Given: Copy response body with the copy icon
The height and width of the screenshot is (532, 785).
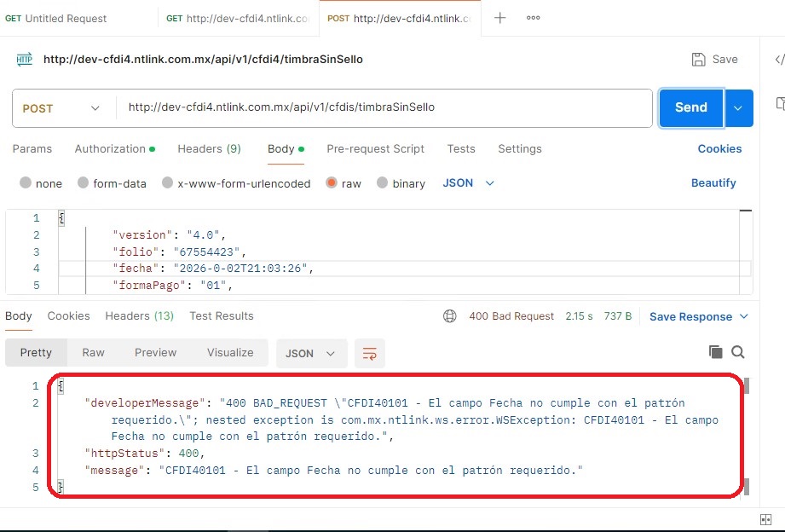Looking at the screenshot, I should click(x=715, y=352).
